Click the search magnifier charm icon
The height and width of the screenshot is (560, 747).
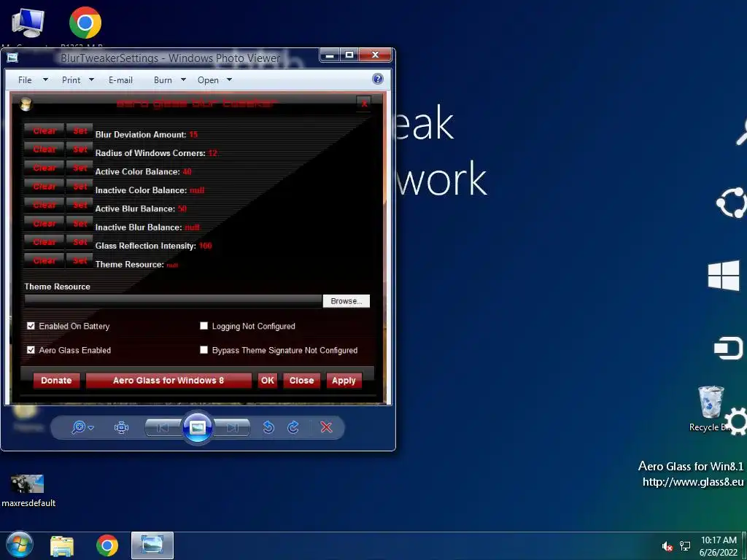(741, 132)
